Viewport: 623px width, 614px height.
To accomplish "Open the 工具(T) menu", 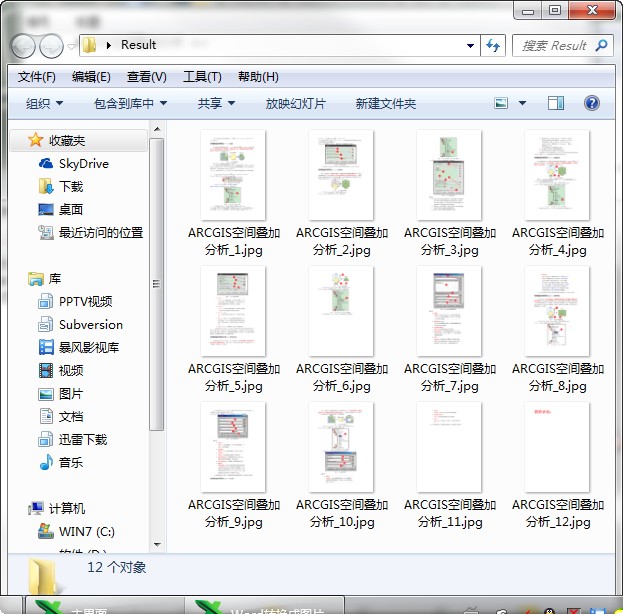I will 202,77.
